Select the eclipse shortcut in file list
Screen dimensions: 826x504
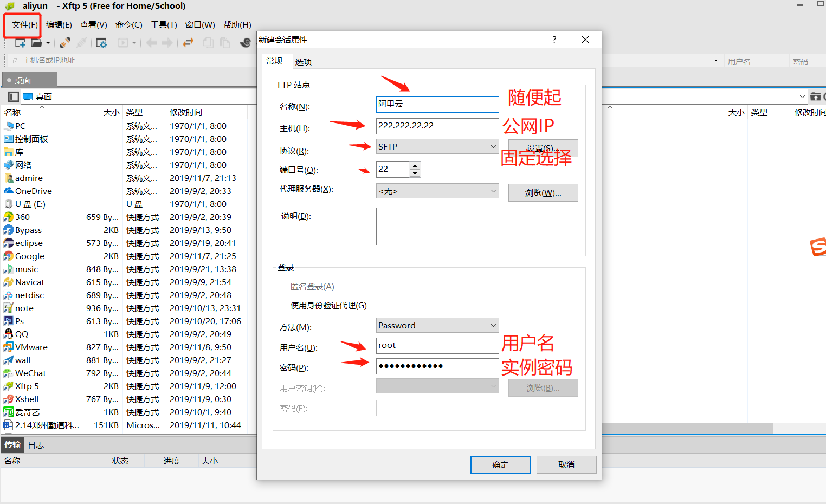[29, 243]
